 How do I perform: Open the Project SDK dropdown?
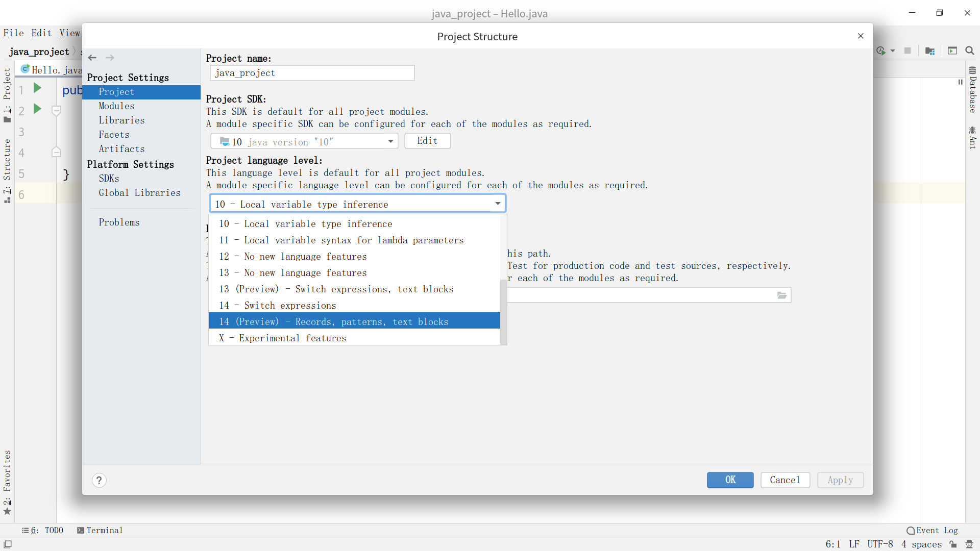click(x=390, y=141)
